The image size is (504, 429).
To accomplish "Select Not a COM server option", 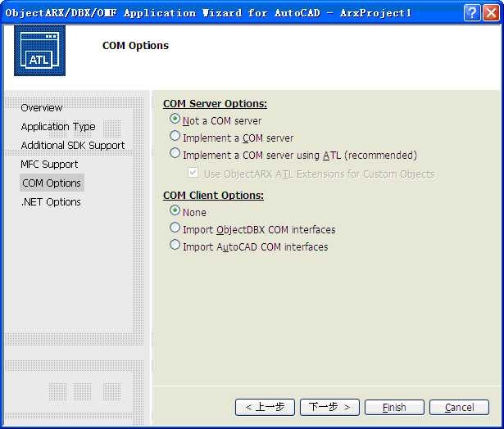I will [175, 119].
